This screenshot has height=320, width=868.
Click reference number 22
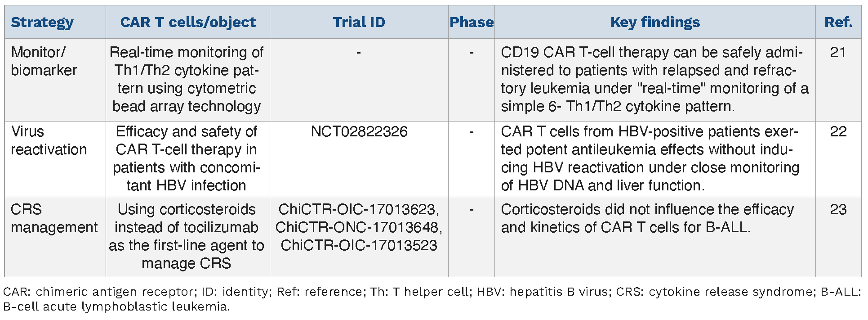838,131
